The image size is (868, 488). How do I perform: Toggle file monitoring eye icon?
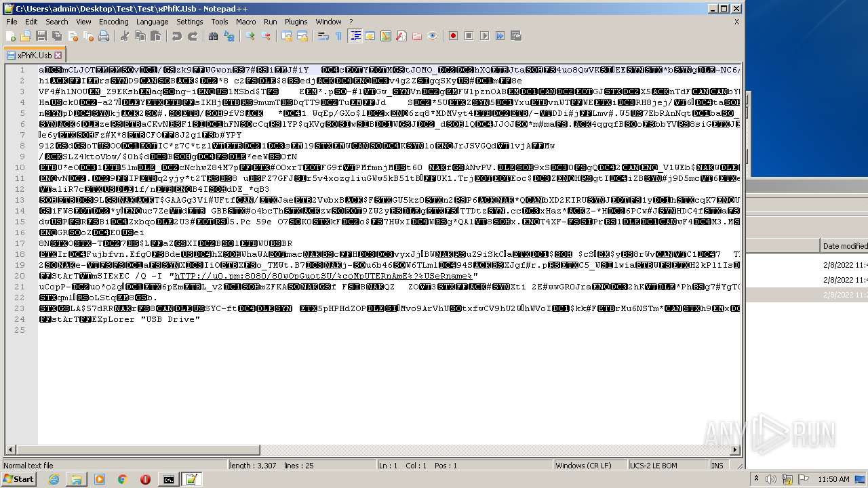(432, 36)
